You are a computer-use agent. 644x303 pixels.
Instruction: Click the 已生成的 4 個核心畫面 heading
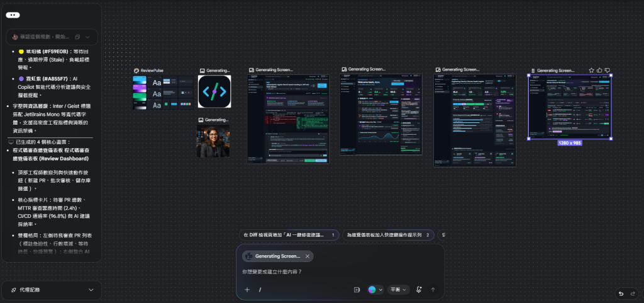[x=39, y=142]
